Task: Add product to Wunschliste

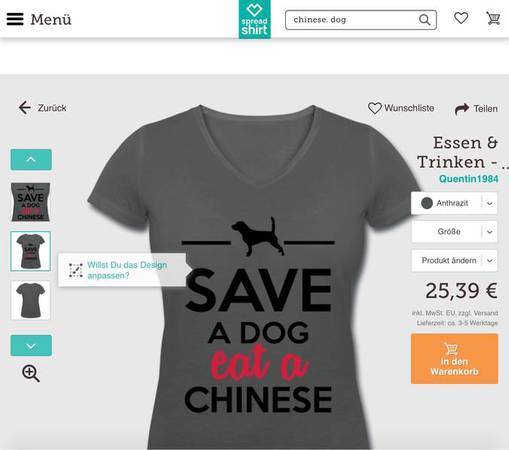Action: coord(401,108)
